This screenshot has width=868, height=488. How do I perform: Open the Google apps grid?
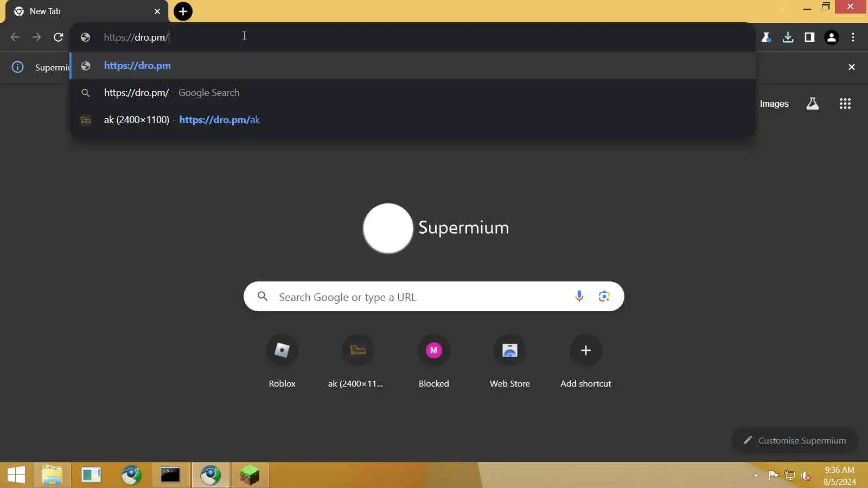point(845,104)
